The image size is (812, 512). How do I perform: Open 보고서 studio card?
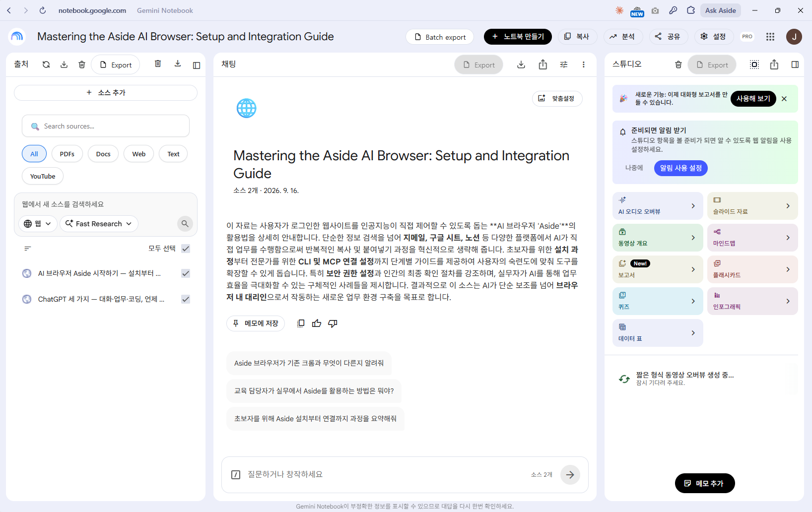[658, 269]
